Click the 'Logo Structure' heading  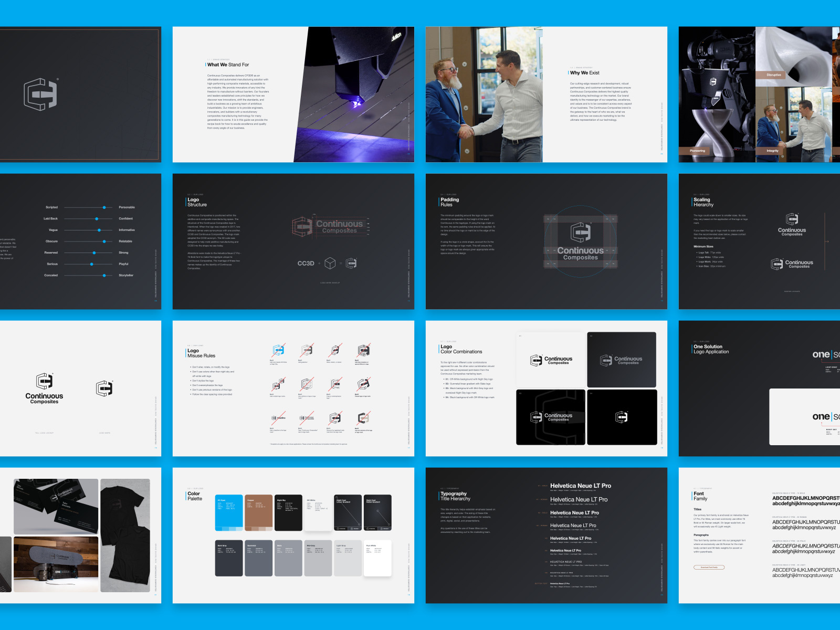pos(197,202)
